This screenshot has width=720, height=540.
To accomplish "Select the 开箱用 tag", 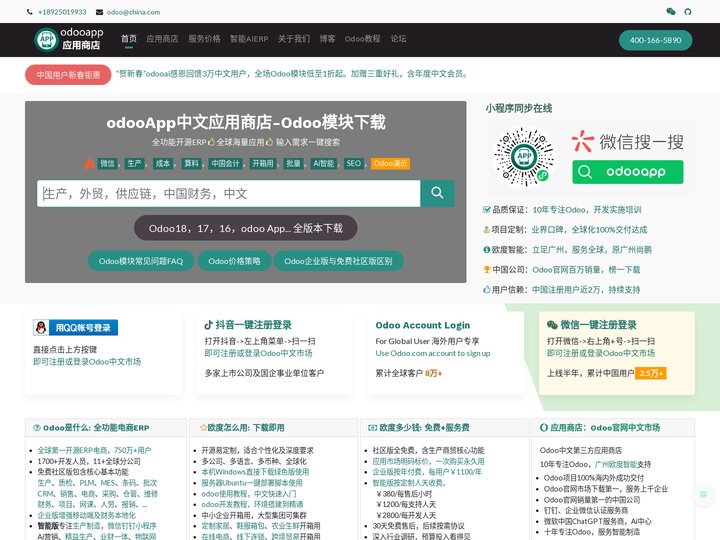I will click(x=263, y=163).
